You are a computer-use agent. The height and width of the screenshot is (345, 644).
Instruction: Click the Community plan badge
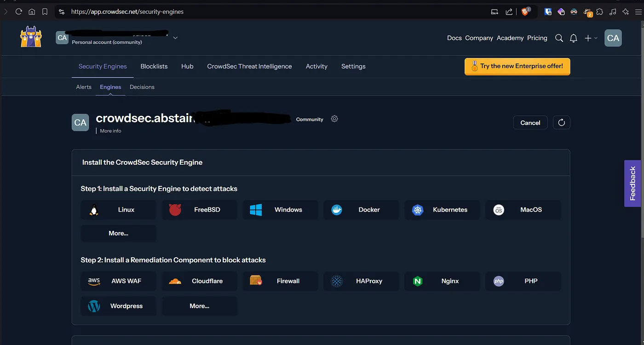[x=310, y=119]
